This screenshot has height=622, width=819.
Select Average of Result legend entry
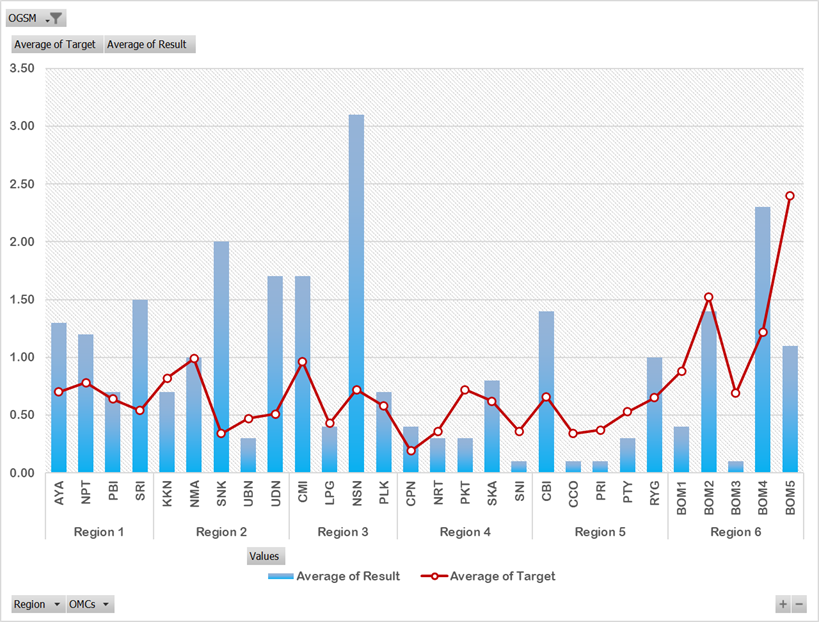pos(335,576)
